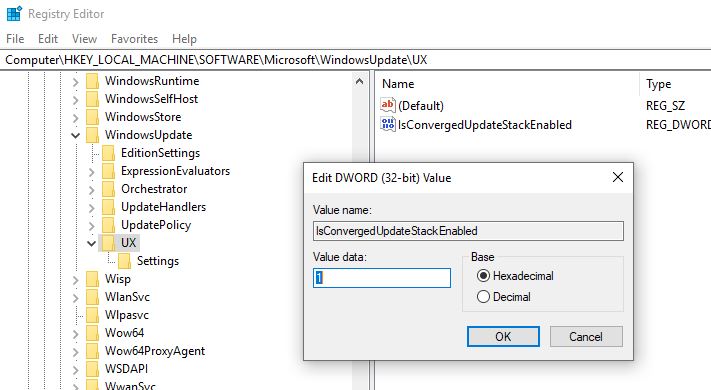
Task: Select the Orchestrator folder icon
Action: point(109,189)
